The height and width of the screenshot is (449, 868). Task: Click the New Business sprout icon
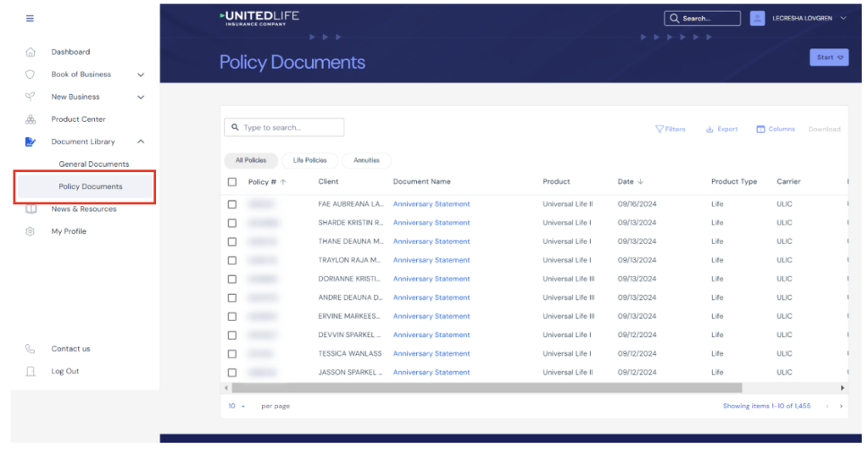pyautogui.click(x=31, y=97)
